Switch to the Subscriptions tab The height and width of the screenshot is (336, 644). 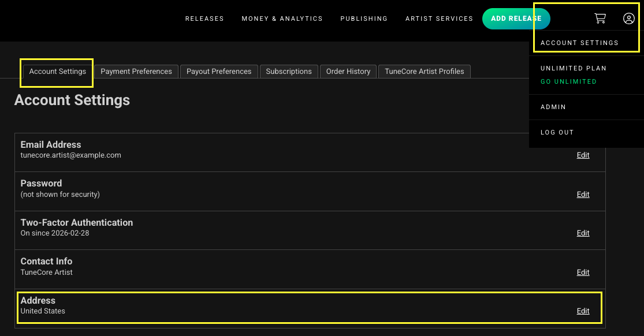(289, 72)
